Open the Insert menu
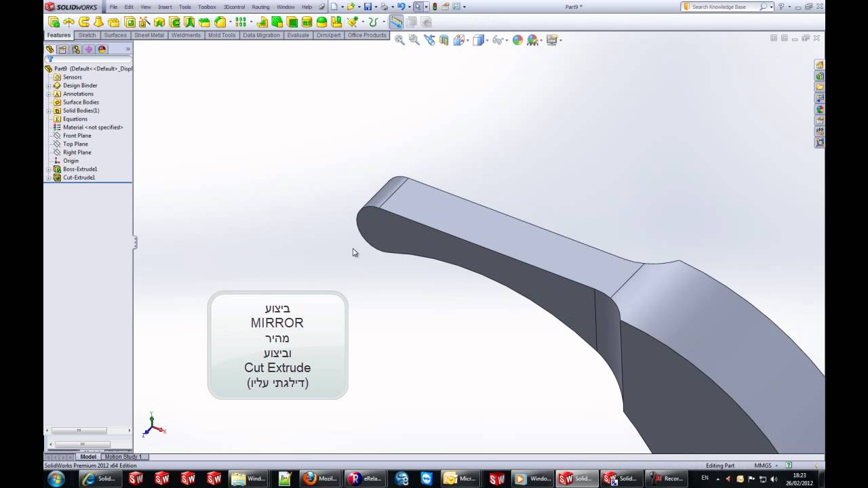 coord(165,7)
